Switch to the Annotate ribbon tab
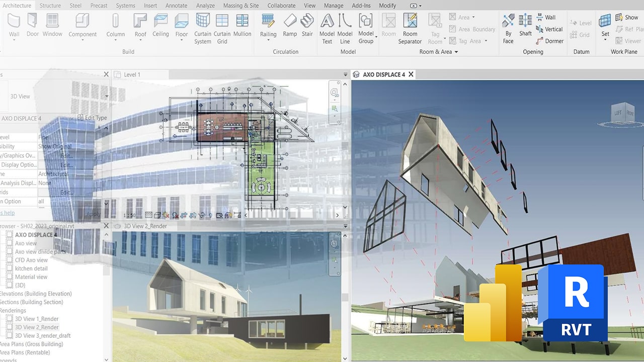Viewport: 644px width, 362px height. [x=176, y=6]
